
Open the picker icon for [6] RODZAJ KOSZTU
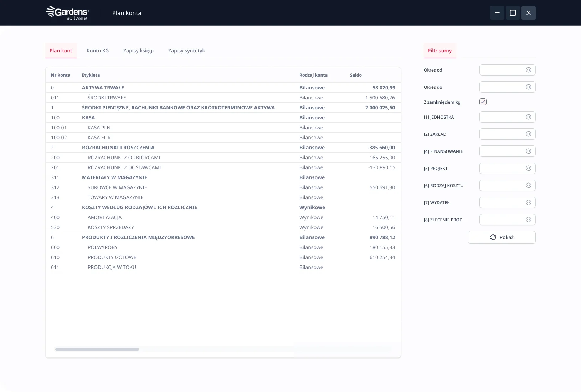pyautogui.click(x=529, y=186)
